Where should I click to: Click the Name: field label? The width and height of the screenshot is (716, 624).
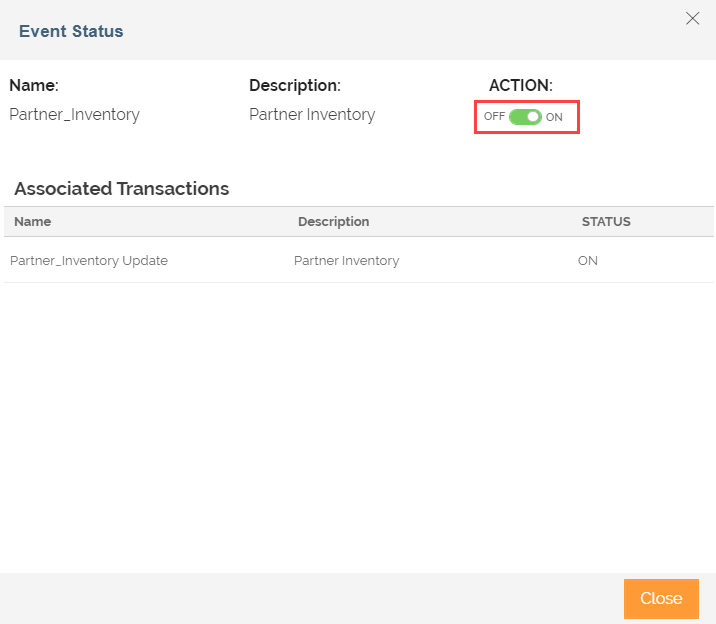34,85
